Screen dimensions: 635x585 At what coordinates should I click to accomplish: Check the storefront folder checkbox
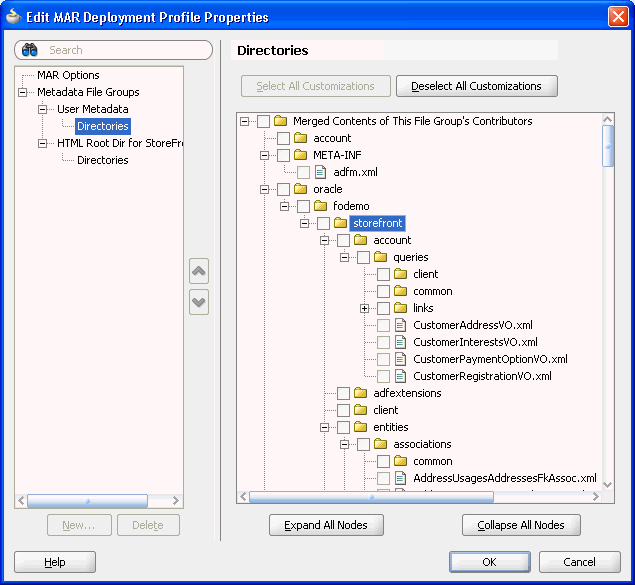(324, 223)
